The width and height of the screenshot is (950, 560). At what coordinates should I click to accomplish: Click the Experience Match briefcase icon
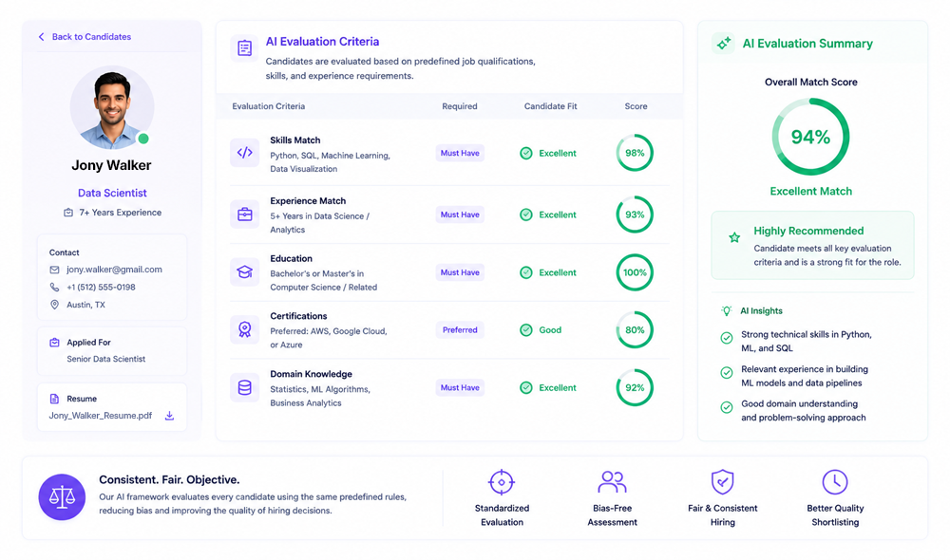coord(245,215)
